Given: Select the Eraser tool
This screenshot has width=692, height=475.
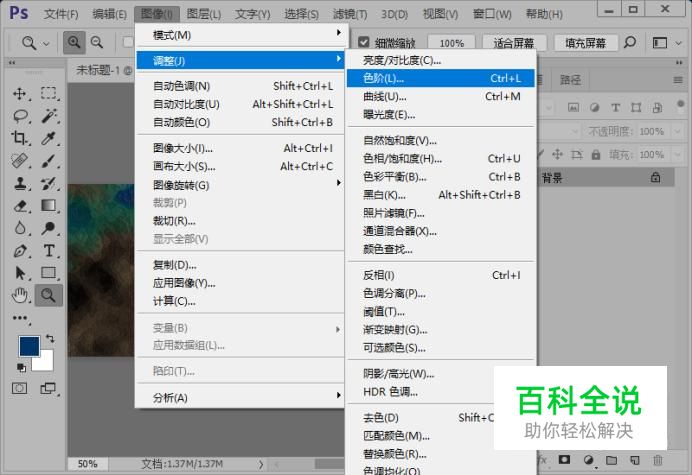Looking at the screenshot, I should pyautogui.click(x=19, y=206).
